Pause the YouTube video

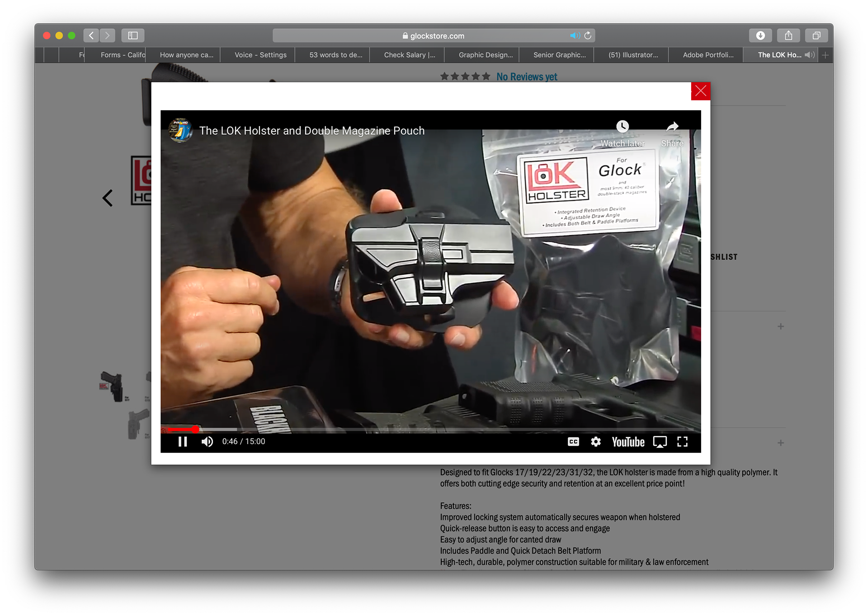[x=183, y=442]
